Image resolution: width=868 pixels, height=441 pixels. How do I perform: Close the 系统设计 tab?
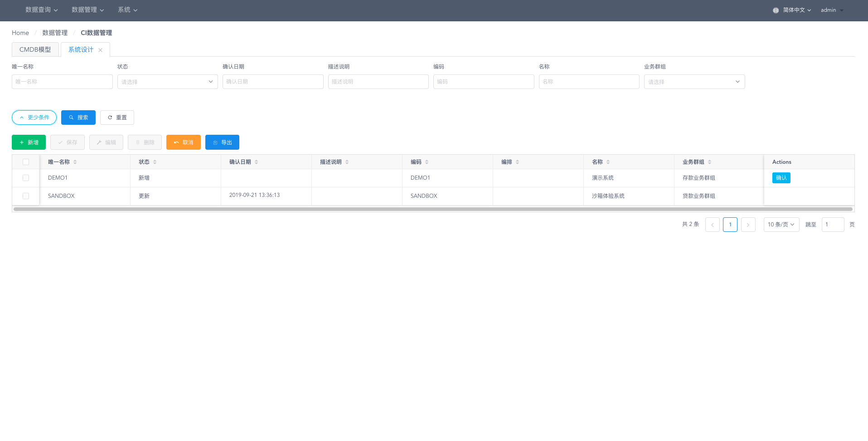[101, 50]
